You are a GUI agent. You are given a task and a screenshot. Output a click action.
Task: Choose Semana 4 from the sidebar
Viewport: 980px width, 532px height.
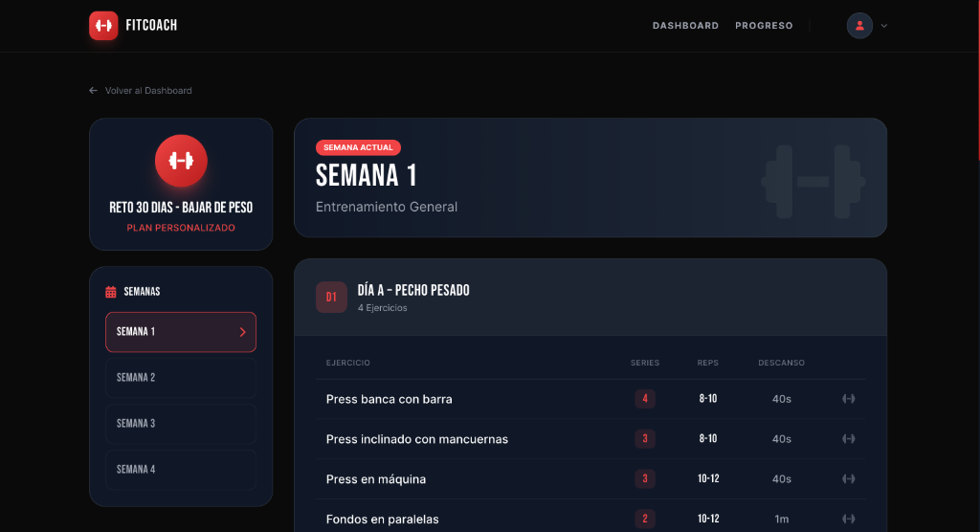[x=181, y=470]
